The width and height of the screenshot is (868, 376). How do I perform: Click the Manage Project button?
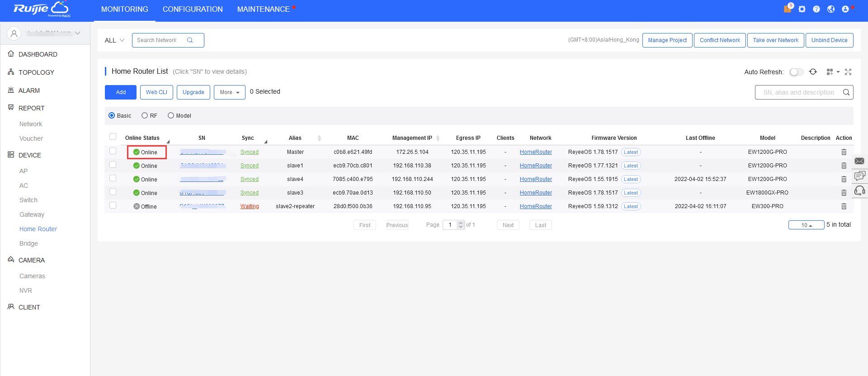click(x=667, y=40)
